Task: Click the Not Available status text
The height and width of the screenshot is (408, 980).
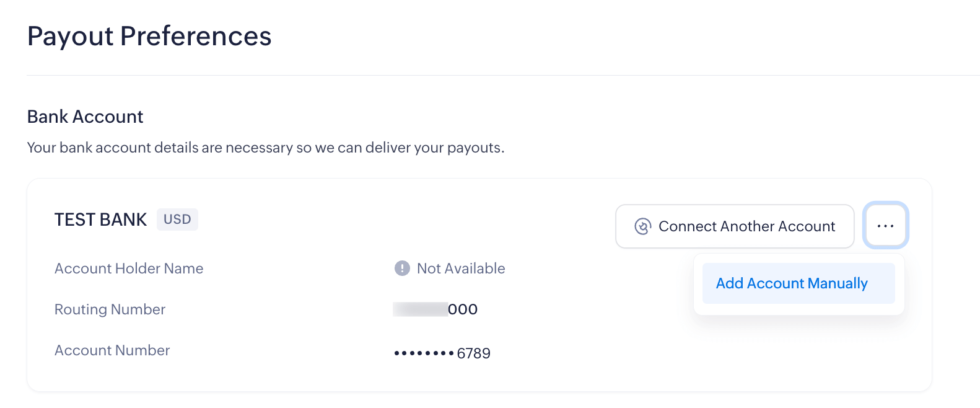Action: [x=461, y=268]
